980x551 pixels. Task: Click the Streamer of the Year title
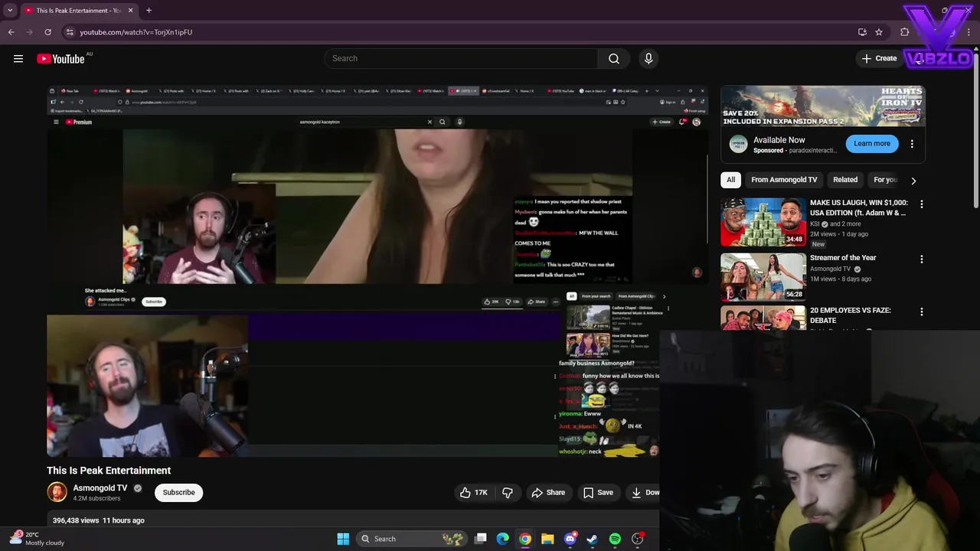(843, 258)
